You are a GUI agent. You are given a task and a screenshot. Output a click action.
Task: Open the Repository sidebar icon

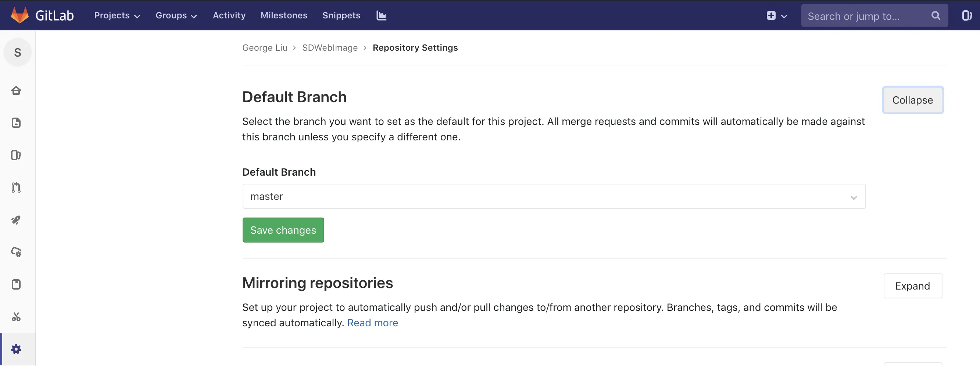tap(17, 122)
